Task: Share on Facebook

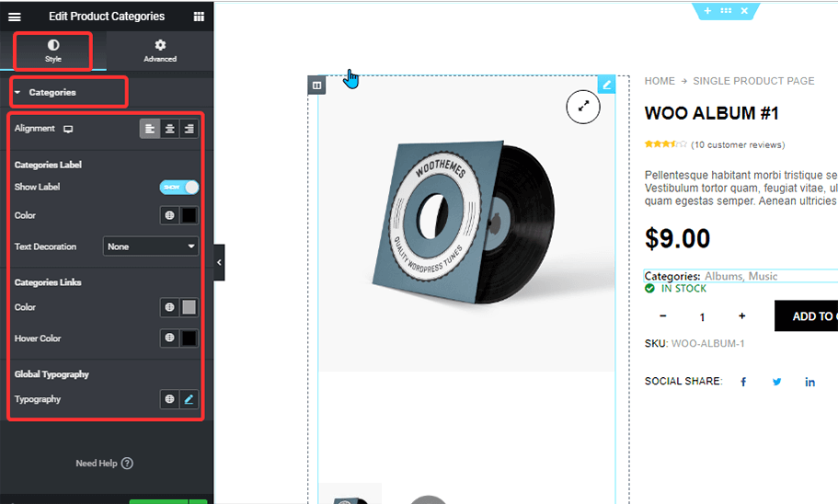Action: [x=743, y=382]
